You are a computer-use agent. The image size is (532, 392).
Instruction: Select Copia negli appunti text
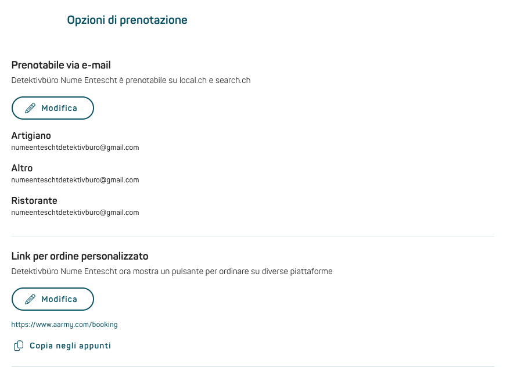pos(70,346)
